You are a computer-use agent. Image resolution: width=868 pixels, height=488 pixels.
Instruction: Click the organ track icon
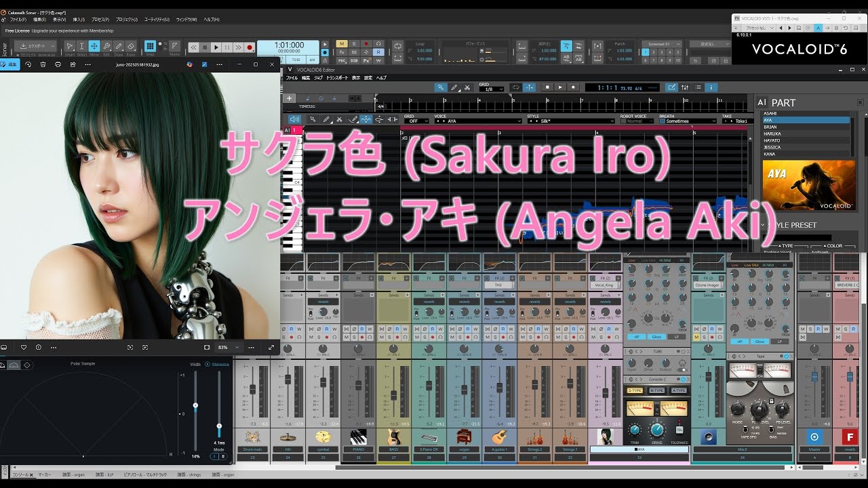click(464, 437)
